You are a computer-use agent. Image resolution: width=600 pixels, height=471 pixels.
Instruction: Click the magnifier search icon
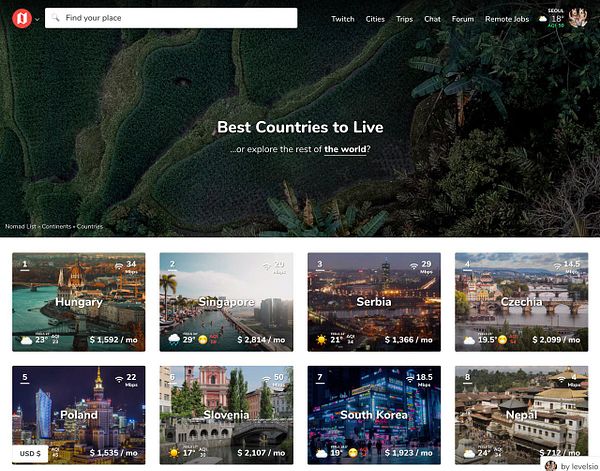click(56, 18)
